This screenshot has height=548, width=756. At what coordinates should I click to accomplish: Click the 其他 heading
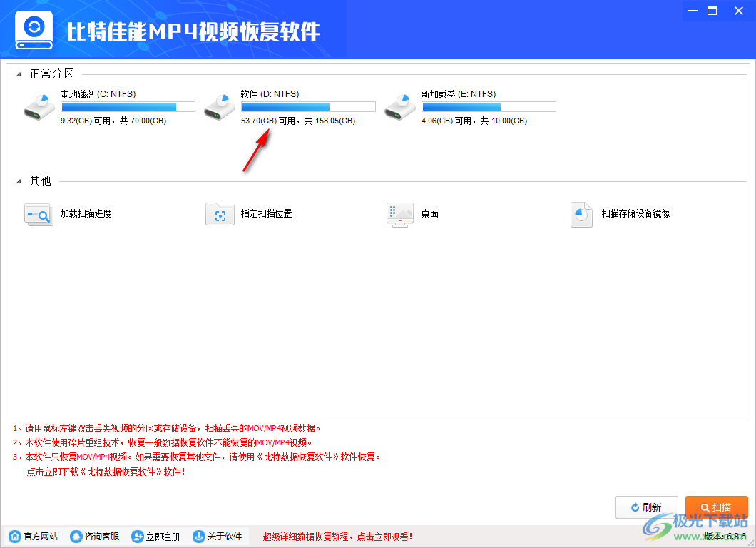[x=41, y=181]
